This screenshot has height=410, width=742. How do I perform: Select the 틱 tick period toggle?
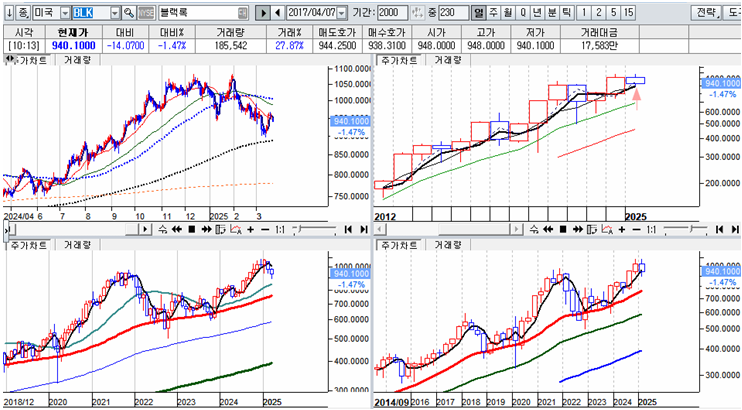click(x=566, y=13)
